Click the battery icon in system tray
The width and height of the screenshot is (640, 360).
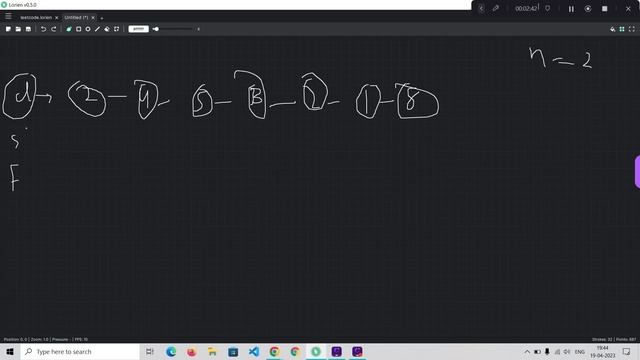click(538, 351)
